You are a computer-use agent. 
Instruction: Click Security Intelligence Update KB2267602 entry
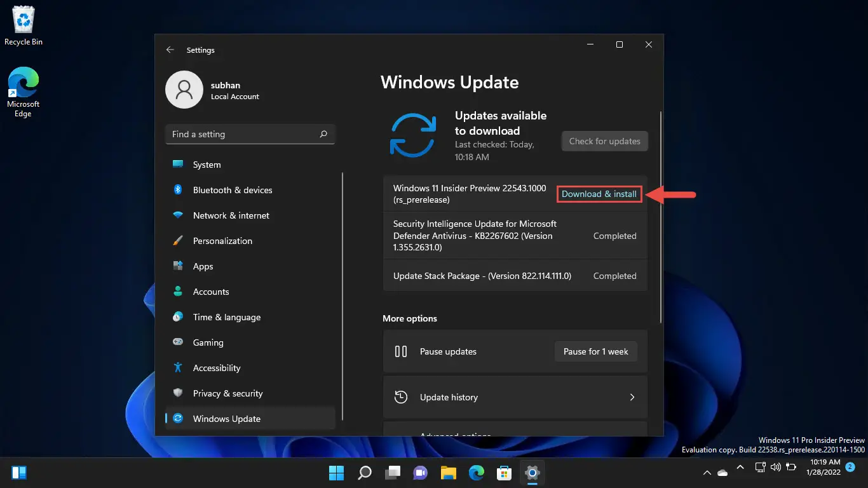[515, 236]
